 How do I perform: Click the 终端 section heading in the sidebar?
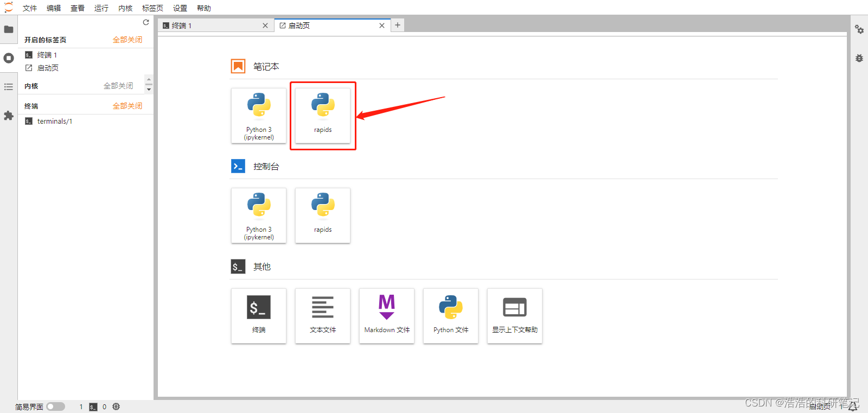point(31,106)
